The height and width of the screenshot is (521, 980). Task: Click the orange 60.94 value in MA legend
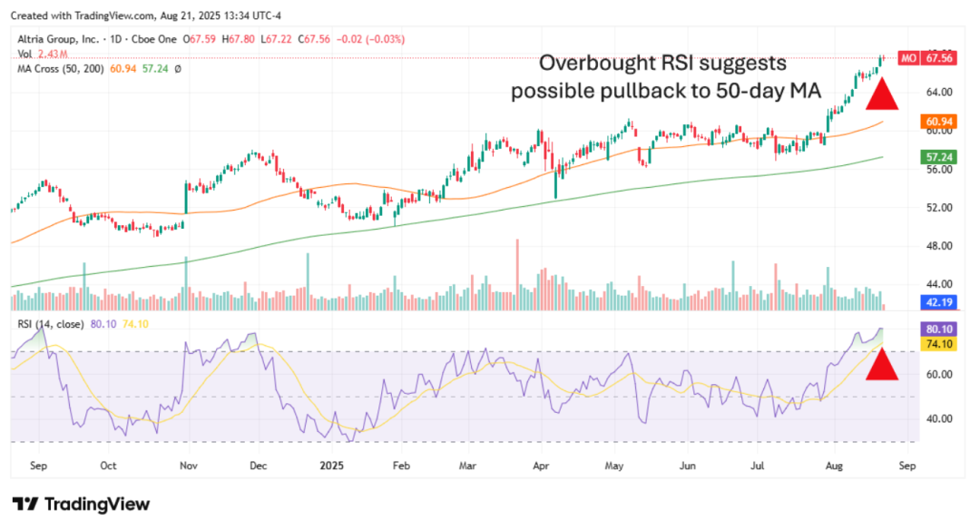coord(123,69)
